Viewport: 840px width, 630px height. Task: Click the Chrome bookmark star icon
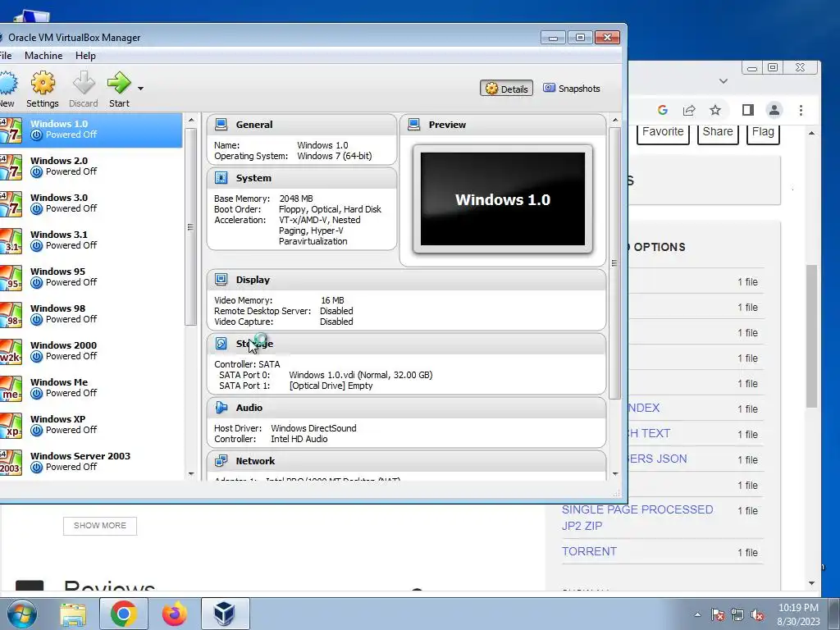pos(715,111)
